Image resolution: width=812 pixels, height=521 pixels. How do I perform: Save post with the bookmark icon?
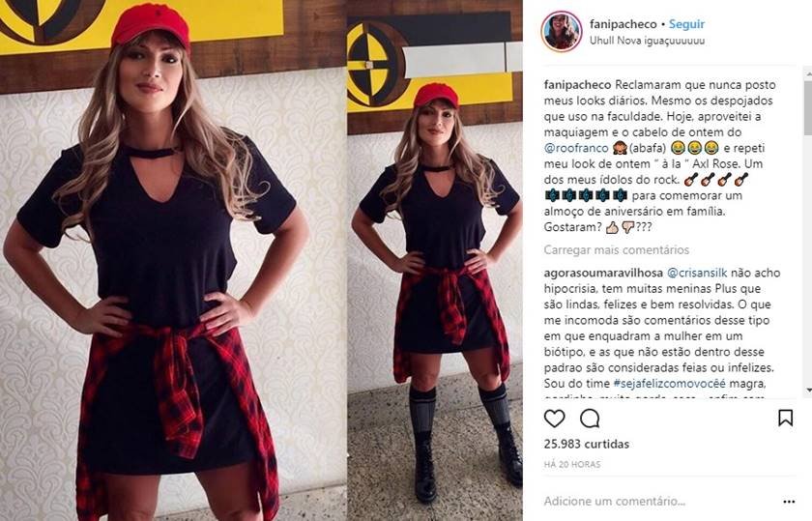[x=785, y=418]
